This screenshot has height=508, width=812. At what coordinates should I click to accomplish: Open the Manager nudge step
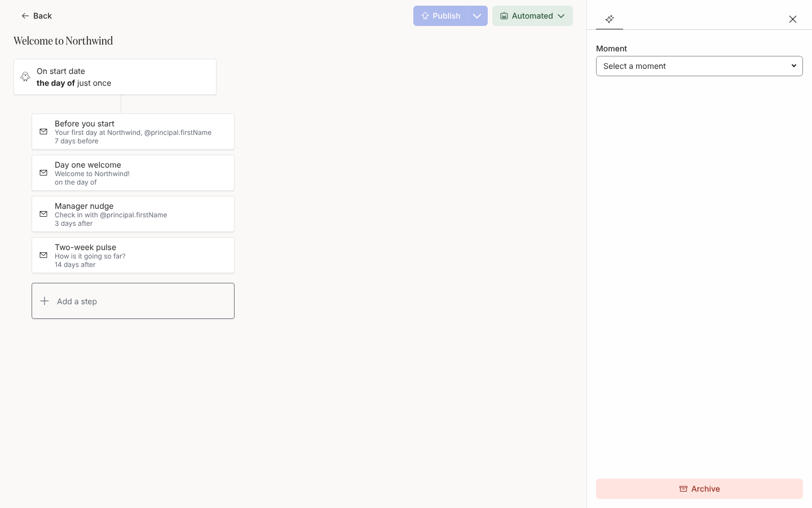(x=133, y=214)
